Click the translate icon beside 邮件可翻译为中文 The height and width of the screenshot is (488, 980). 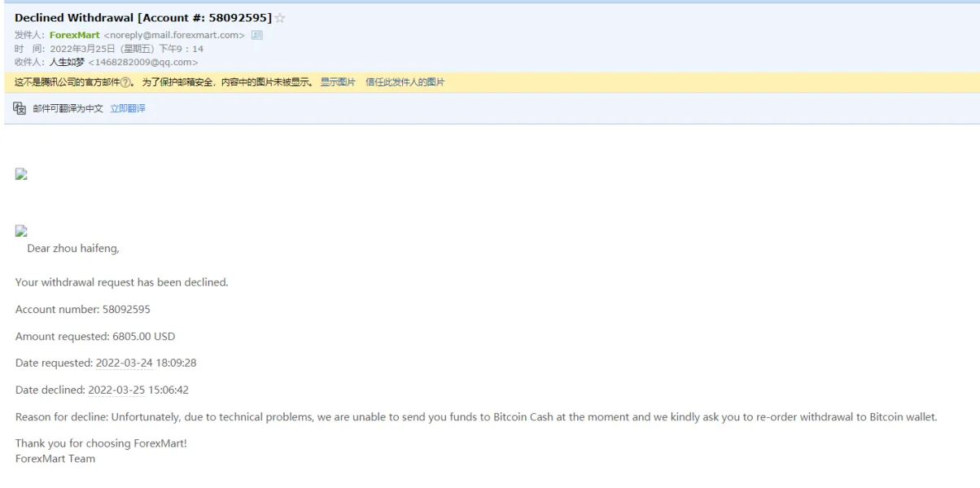(x=21, y=108)
